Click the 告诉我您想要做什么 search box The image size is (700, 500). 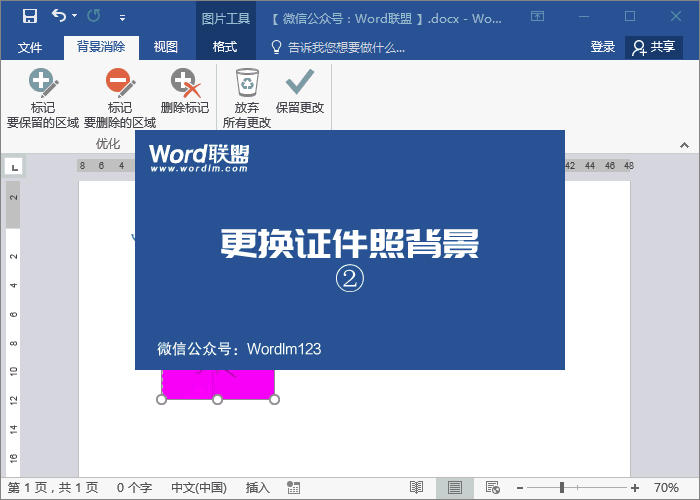(x=338, y=47)
